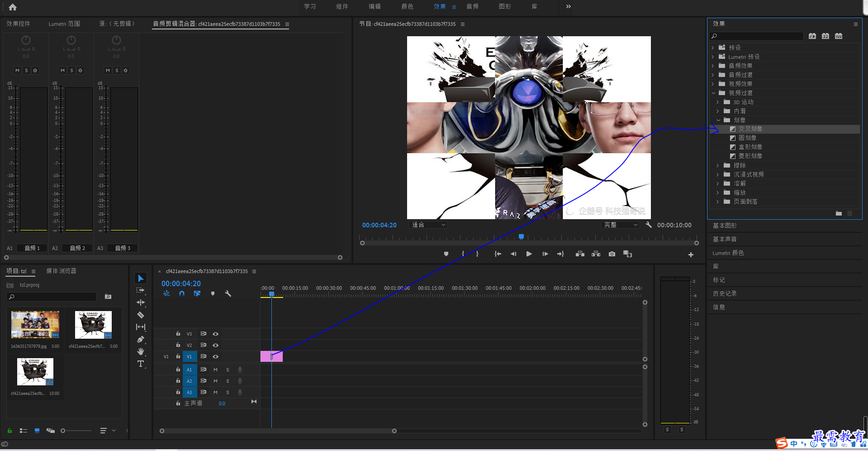Mute the A1 timeline track
868x451 pixels.
(x=215, y=369)
